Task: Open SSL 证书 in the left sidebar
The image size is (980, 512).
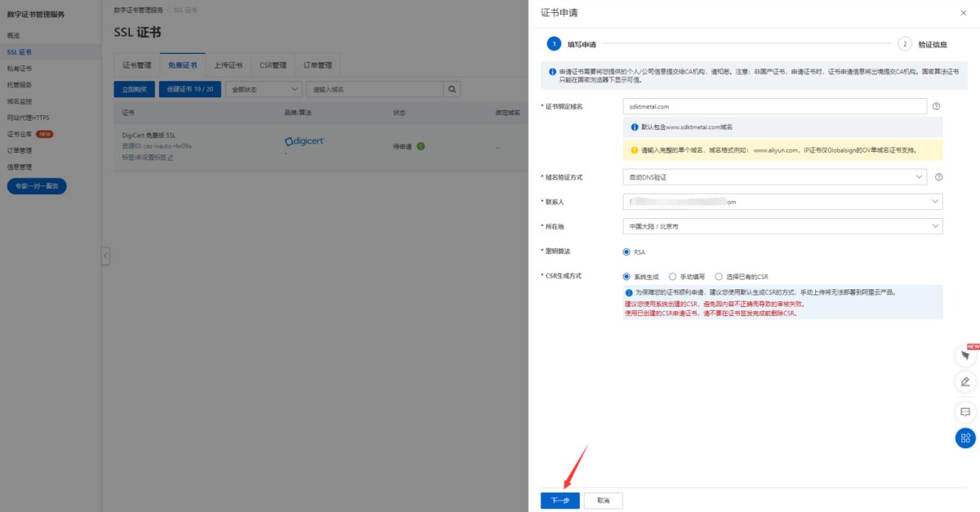Action: 20,52
